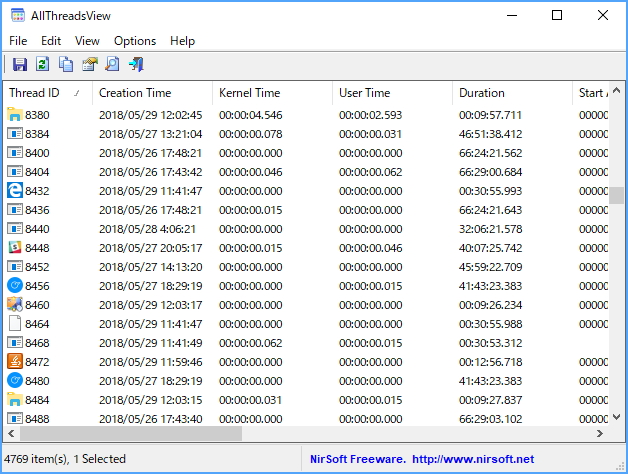Click the '4769 item(s), 1 Selected' status text
Screen dimensions: 628x474
(65, 459)
